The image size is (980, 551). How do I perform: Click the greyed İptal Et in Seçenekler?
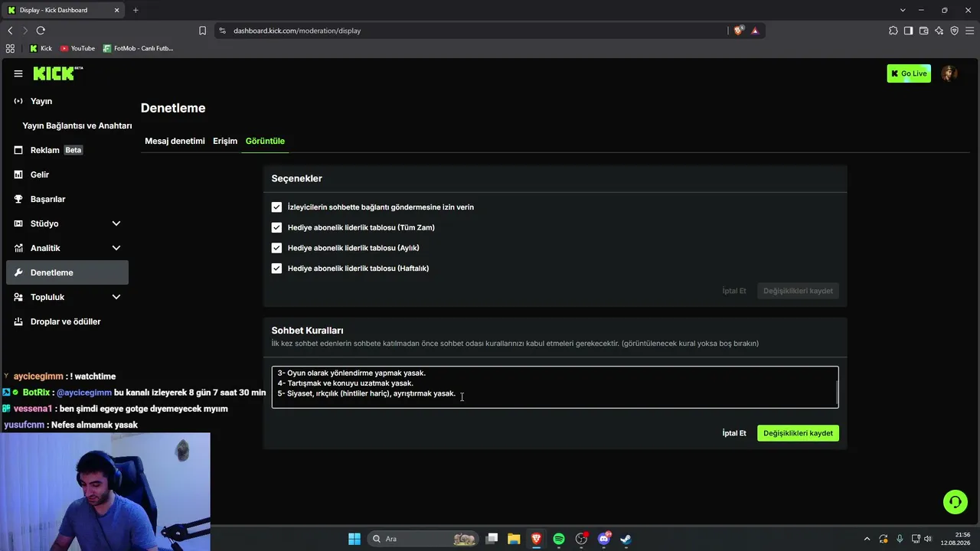click(x=734, y=291)
